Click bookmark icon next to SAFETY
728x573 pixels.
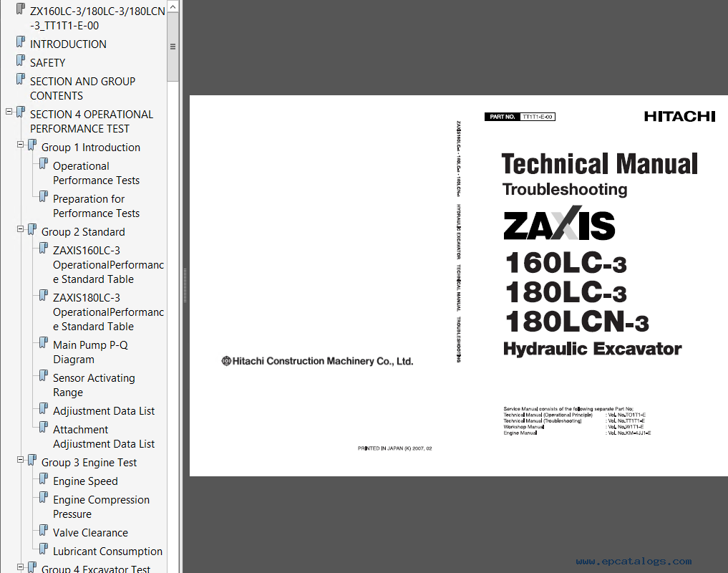point(21,62)
